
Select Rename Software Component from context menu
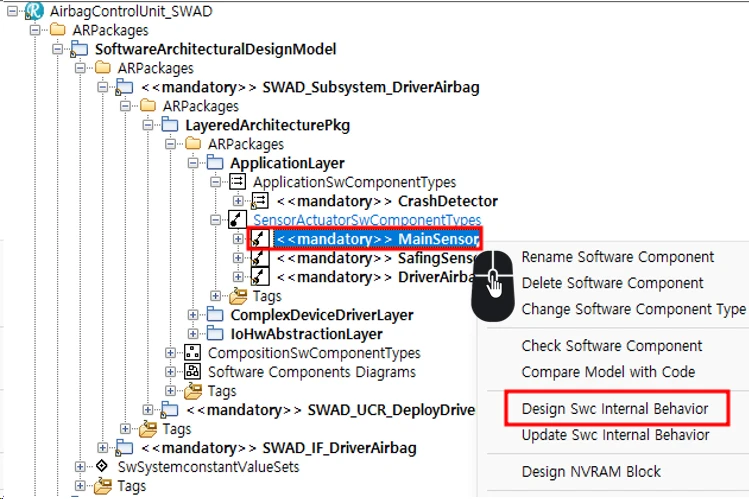pos(618,257)
